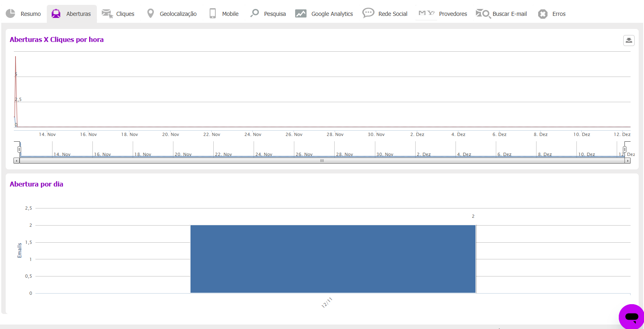Switch to the Buscar E-mail tab

[x=510, y=14]
